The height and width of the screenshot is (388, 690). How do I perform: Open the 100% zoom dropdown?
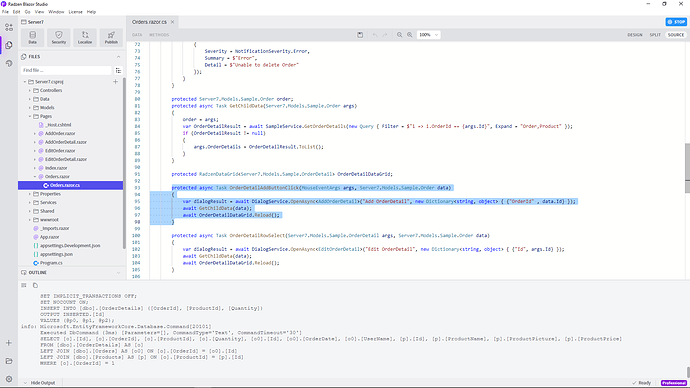(428, 35)
